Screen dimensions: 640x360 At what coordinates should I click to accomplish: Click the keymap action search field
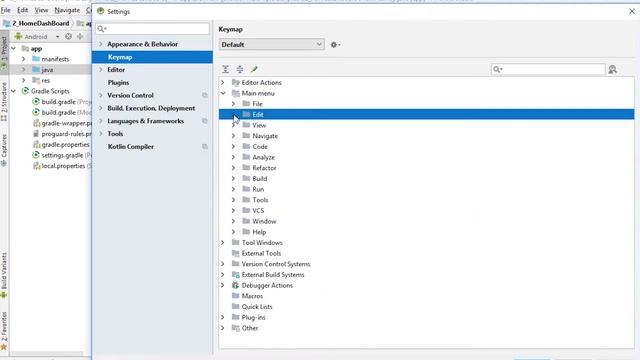tap(548, 69)
